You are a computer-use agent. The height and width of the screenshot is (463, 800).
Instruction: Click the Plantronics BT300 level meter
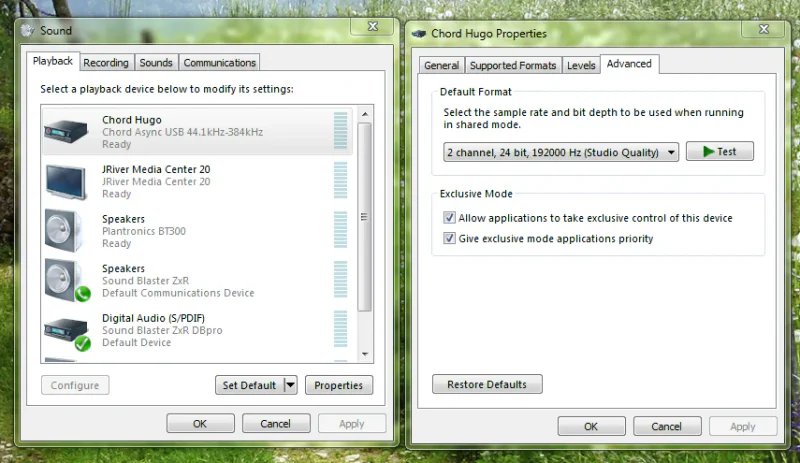(x=340, y=230)
